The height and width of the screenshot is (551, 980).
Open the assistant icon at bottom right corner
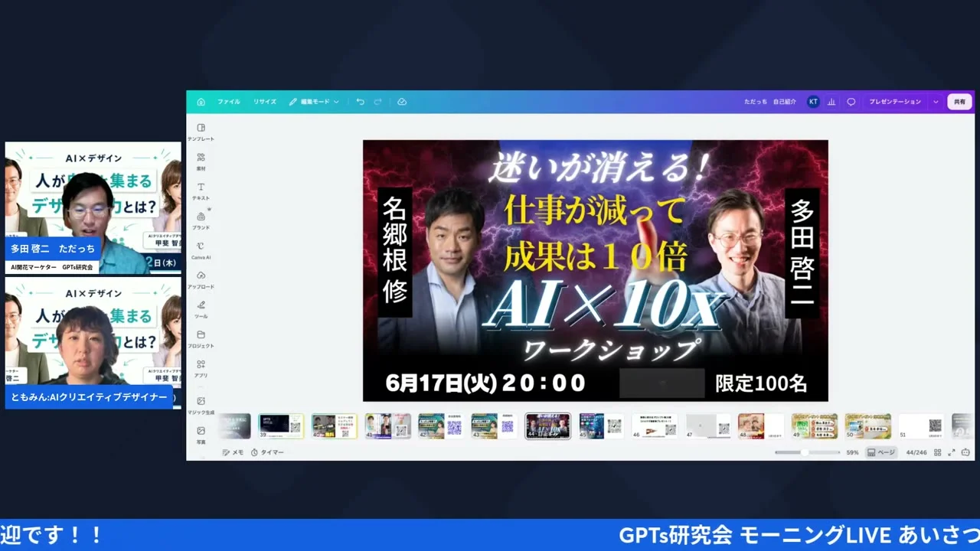point(965,452)
